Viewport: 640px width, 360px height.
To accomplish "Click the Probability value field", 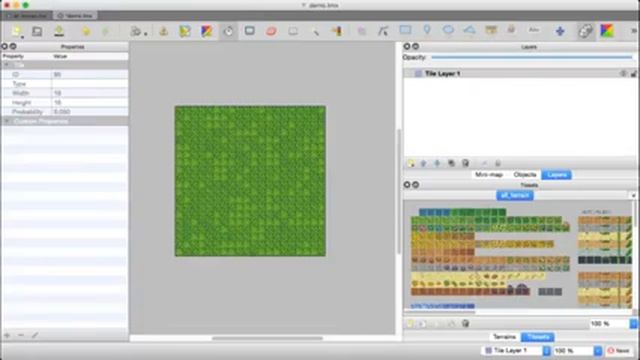I will pyautogui.click(x=90, y=112).
